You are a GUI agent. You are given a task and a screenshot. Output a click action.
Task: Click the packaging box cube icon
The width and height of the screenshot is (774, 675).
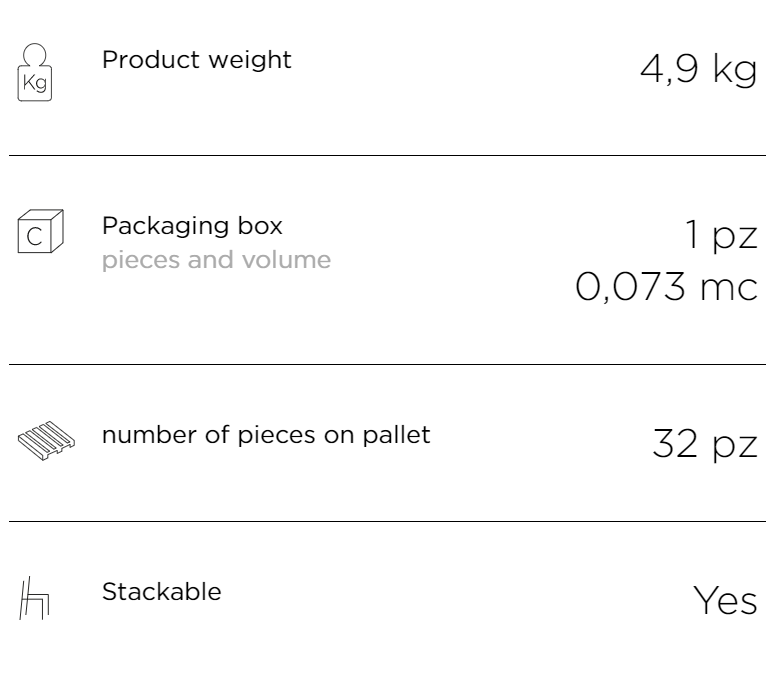point(40,231)
